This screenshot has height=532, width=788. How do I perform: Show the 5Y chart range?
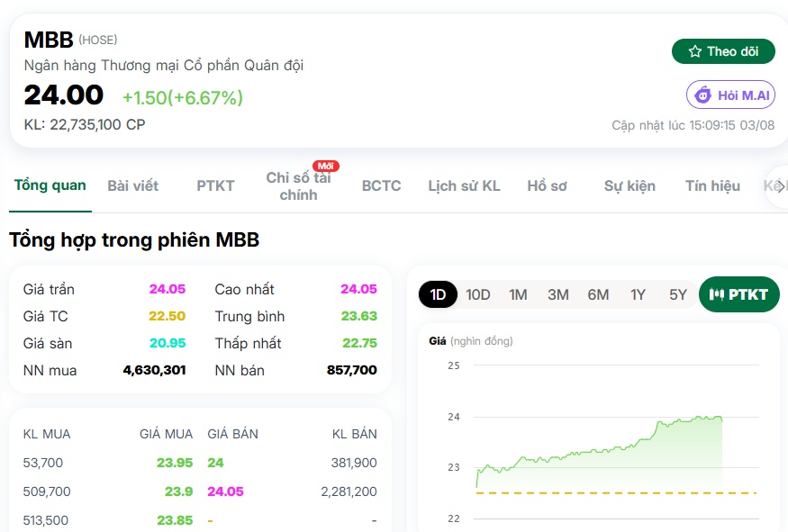(x=678, y=294)
